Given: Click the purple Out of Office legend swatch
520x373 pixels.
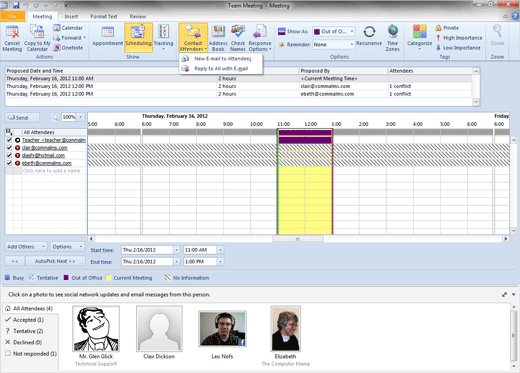Looking at the screenshot, I should point(66,278).
